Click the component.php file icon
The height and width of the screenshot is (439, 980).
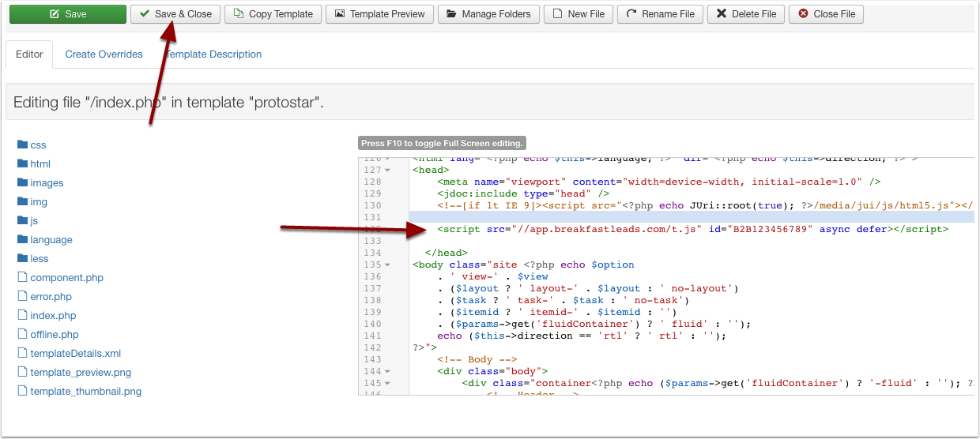pyautogui.click(x=22, y=277)
